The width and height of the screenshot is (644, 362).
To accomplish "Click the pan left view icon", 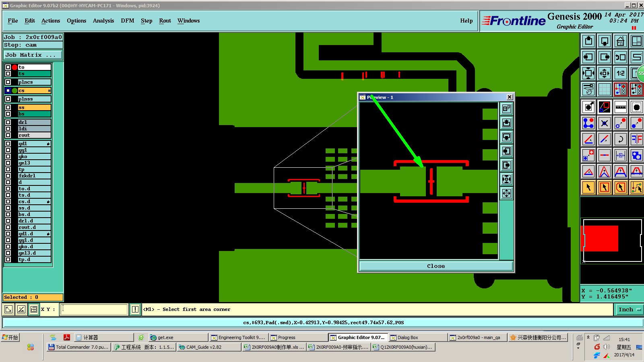I will [588, 57].
